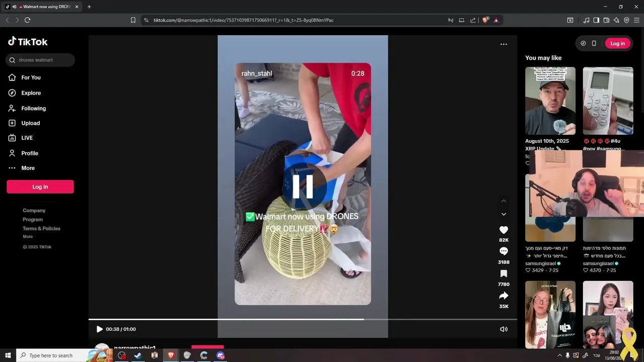Open Discord from the taskbar
This screenshot has width=644, height=362.
coord(220,355)
